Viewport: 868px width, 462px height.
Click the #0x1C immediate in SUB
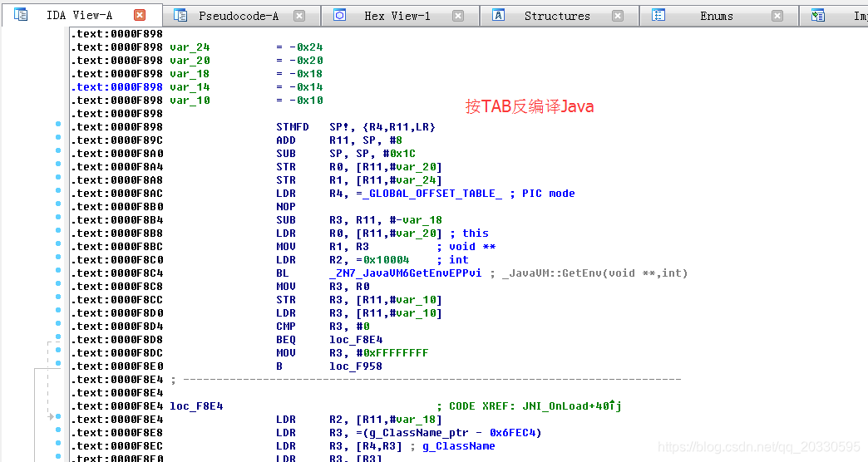point(398,154)
